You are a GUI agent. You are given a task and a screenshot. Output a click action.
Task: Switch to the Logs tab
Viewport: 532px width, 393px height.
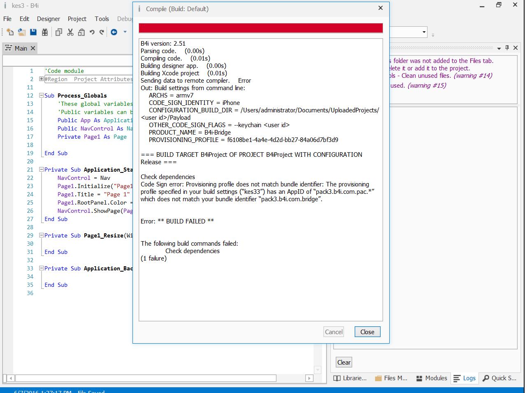pos(465,378)
